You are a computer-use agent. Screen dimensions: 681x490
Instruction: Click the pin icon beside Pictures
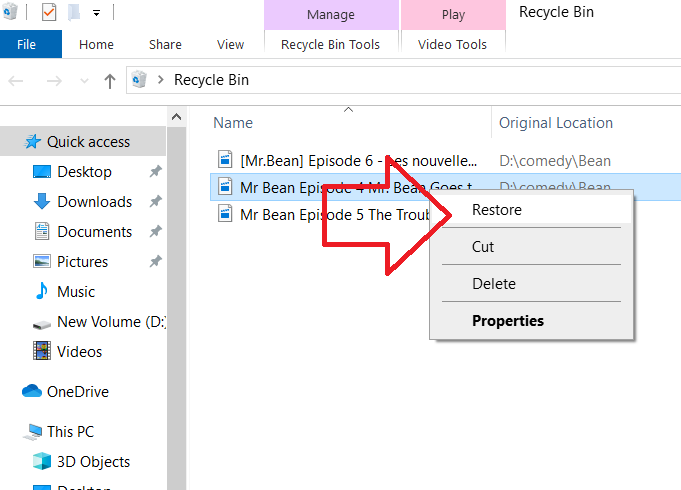pyautogui.click(x=155, y=262)
